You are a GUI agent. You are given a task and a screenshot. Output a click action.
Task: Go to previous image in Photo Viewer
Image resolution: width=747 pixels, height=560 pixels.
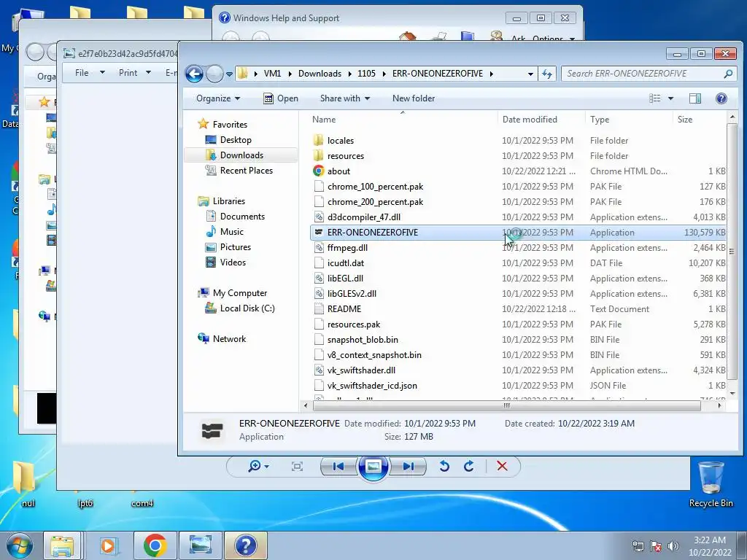(x=338, y=466)
